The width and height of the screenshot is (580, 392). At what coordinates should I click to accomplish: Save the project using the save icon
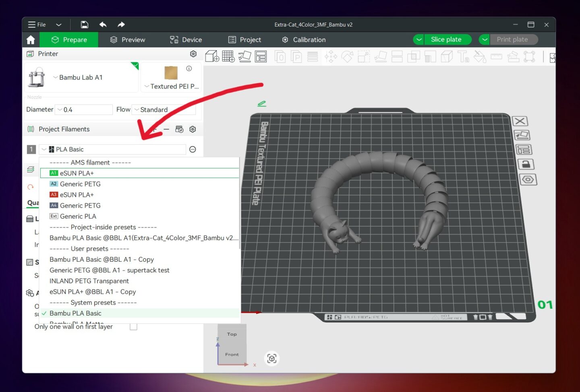point(84,25)
